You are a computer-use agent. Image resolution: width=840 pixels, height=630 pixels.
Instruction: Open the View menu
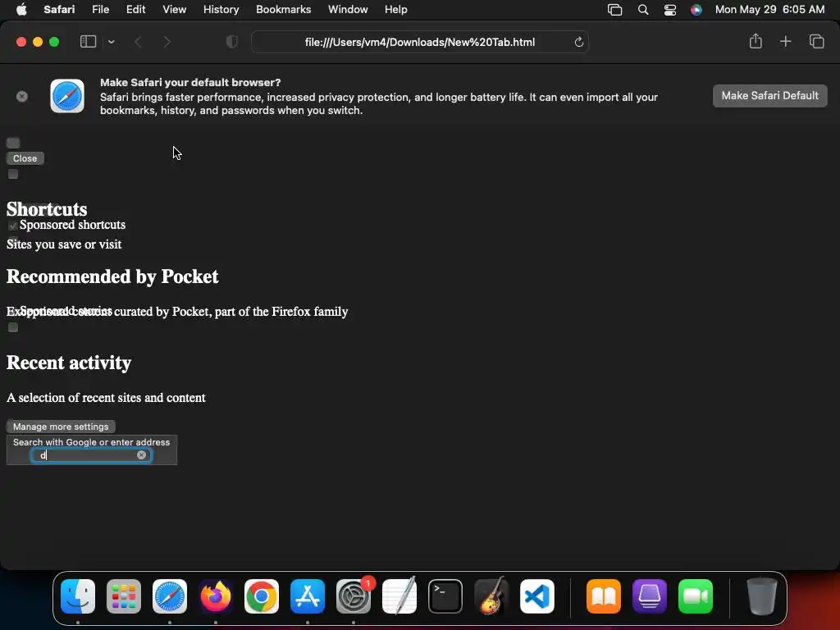click(174, 10)
